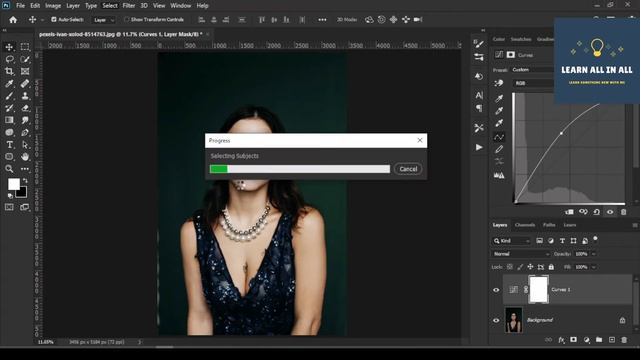This screenshot has height=360, width=640.
Task: Toggle adjustment layer visibility in Properties
Action: [x=610, y=212]
